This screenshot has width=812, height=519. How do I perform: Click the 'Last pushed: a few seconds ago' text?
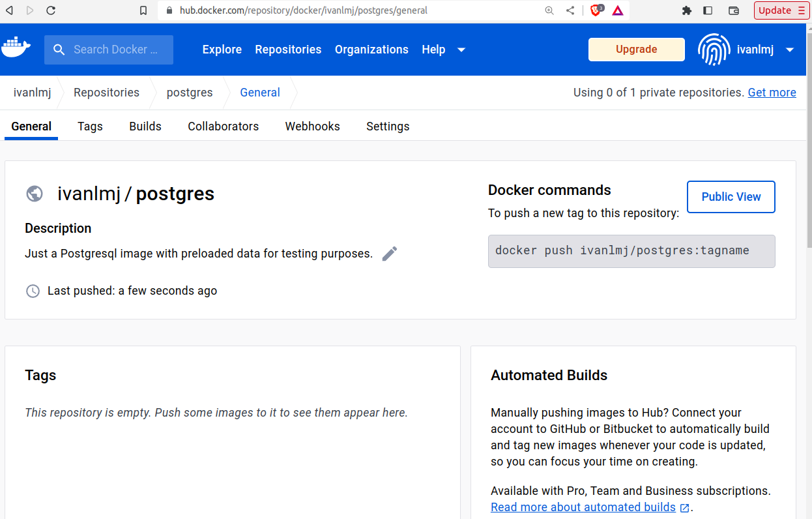(x=132, y=291)
